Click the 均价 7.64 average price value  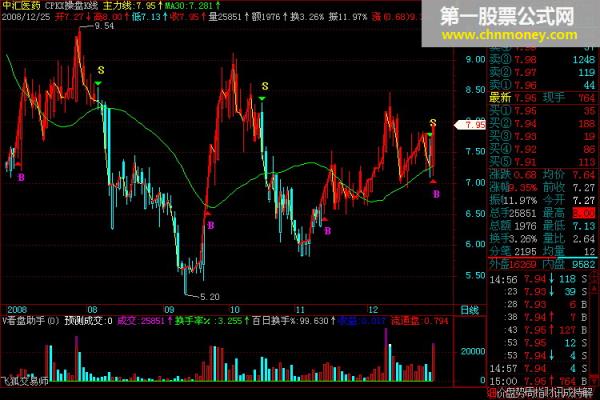(569, 175)
